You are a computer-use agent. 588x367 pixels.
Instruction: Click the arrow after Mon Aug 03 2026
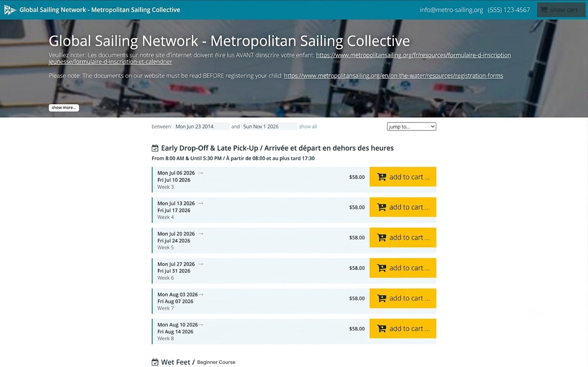201,295
